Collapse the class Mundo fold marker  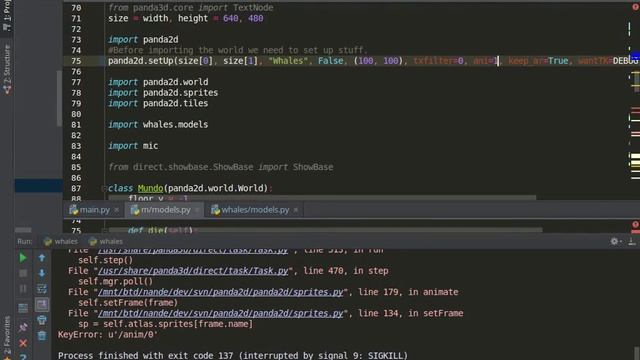click(x=104, y=188)
